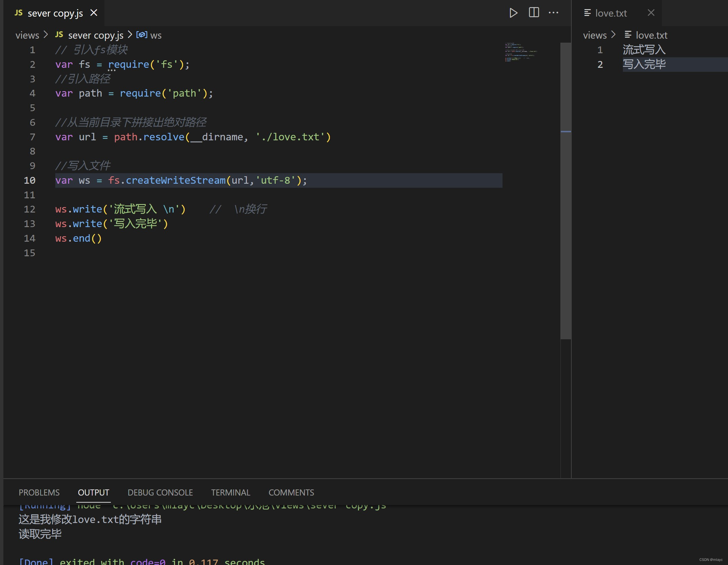Open the TERMINAL panel tab
Viewport: 728px width, 565px height.
(x=231, y=492)
